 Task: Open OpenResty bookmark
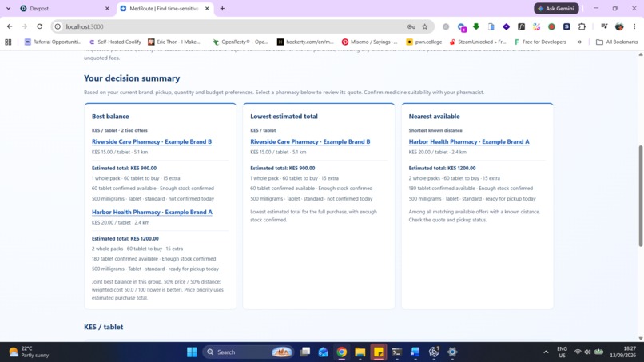[x=241, y=42]
